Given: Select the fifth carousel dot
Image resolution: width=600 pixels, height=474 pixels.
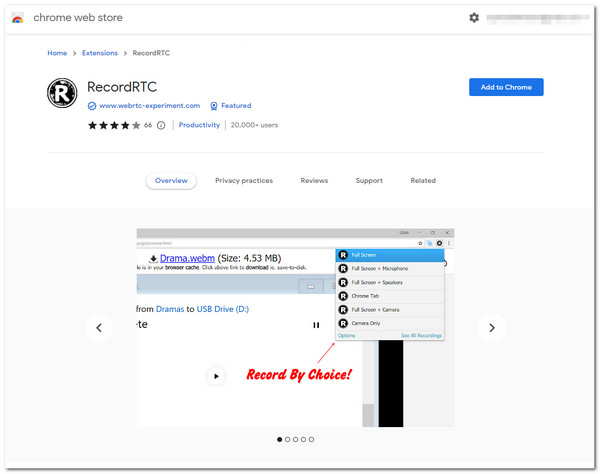Looking at the screenshot, I should coord(311,439).
